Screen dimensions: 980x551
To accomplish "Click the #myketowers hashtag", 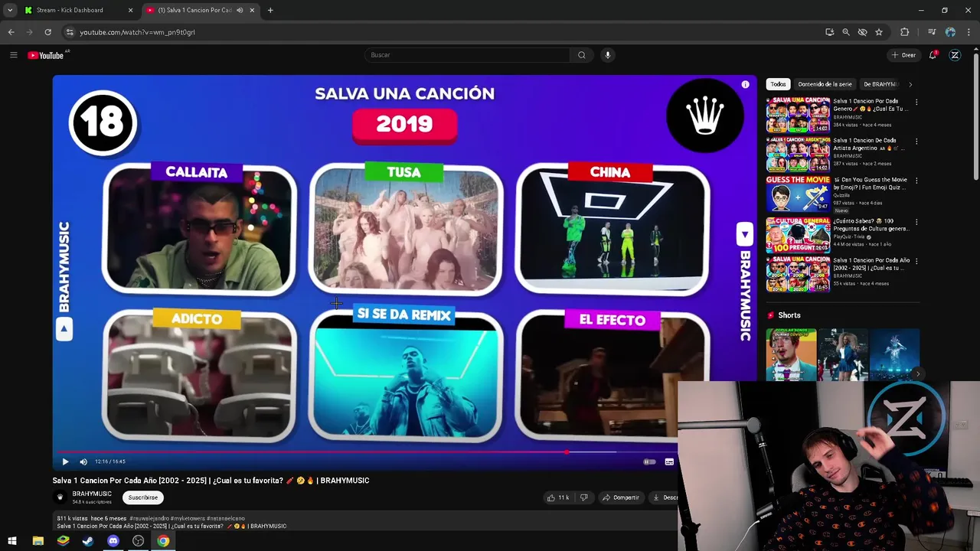I will tap(188, 519).
